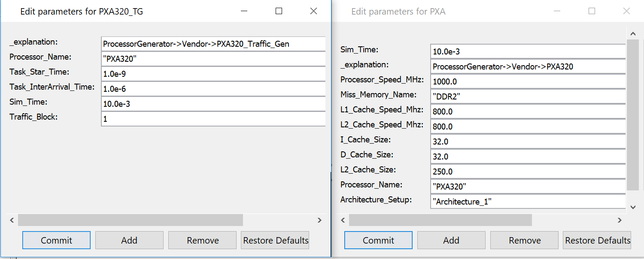Image resolution: width=644 pixels, height=259 pixels.
Task: Click up arrow of PXA dialog's vertical scrollbar
Action: coord(633,33)
